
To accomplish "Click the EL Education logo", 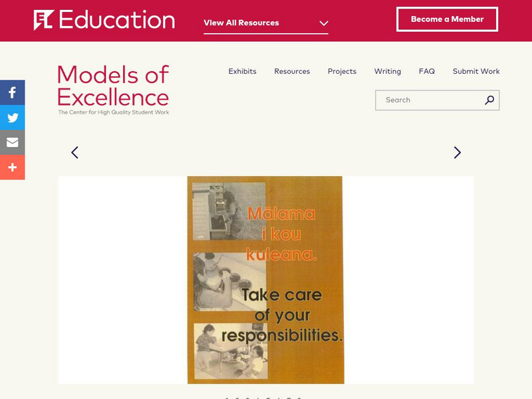I will (104, 20).
